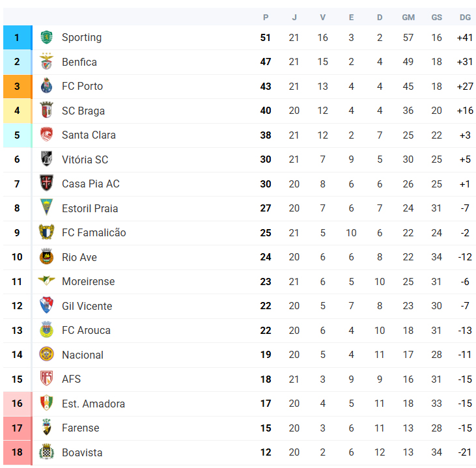The width and height of the screenshot is (476, 468).
Task: Click the blue position 1 marker
Action: point(18,38)
